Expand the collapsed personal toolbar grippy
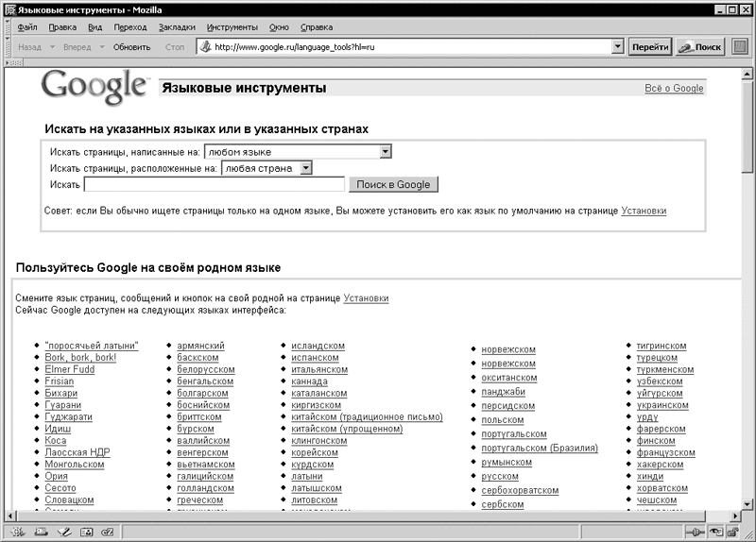Image resolution: width=756 pixels, height=542 pixels. pos(13,62)
